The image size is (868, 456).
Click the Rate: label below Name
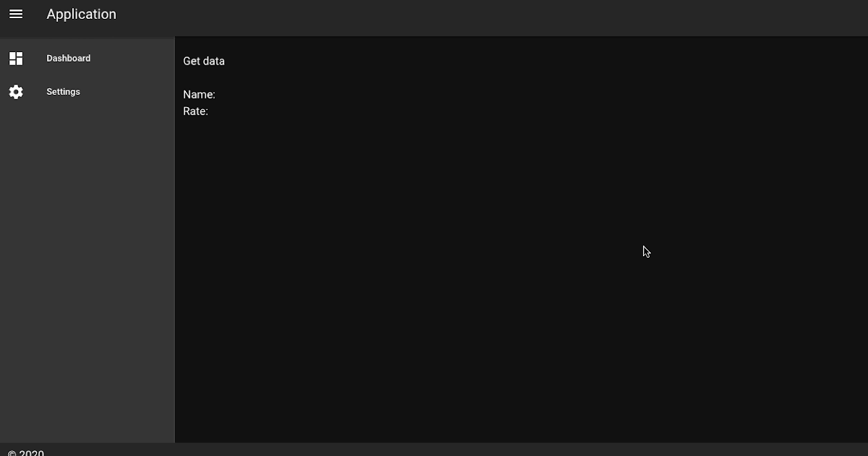(195, 111)
